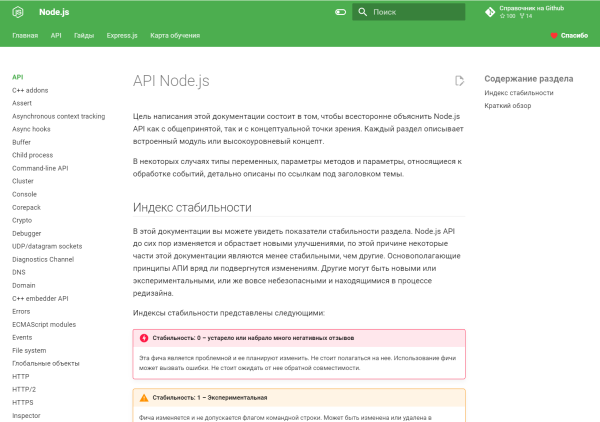Toggle the color theme switch
This screenshot has width=600, height=422.
click(340, 12)
